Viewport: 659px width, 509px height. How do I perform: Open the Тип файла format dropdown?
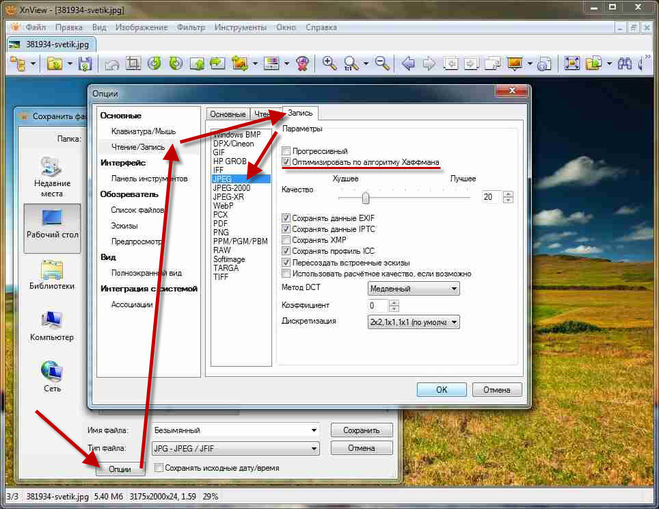pyautogui.click(x=235, y=448)
